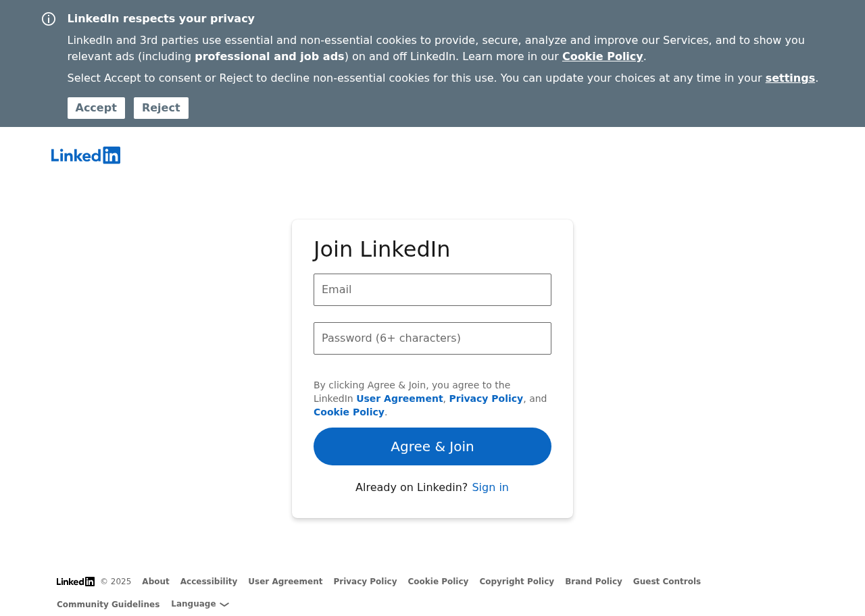The image size is (865, 616).
Task: Open the Community Guidelines footer link
Action: point(108,605)
